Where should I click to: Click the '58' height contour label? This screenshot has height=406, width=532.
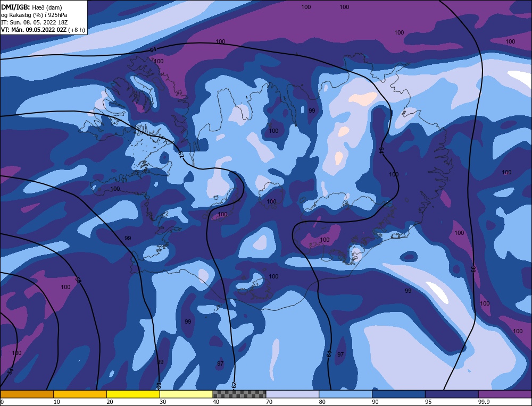(x=78, y=280)
